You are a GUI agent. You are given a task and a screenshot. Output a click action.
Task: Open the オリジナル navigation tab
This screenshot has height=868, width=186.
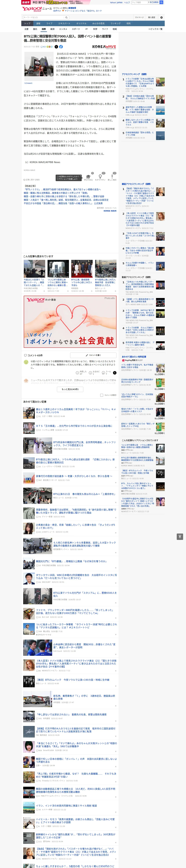pos(81,24)
